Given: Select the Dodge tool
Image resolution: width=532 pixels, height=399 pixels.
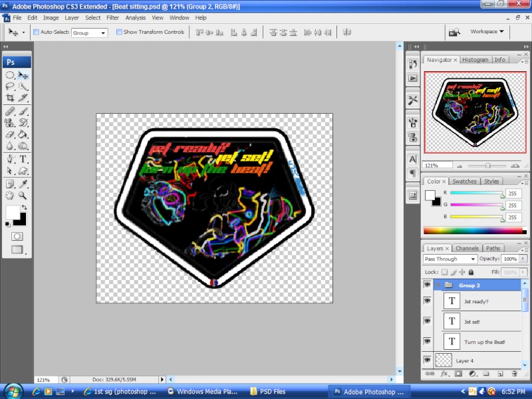Looking at the screenshot, I should click(23, 146).
